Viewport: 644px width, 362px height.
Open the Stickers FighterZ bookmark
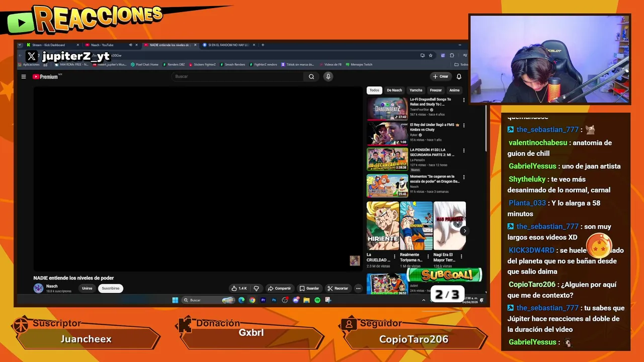(202, 64)
